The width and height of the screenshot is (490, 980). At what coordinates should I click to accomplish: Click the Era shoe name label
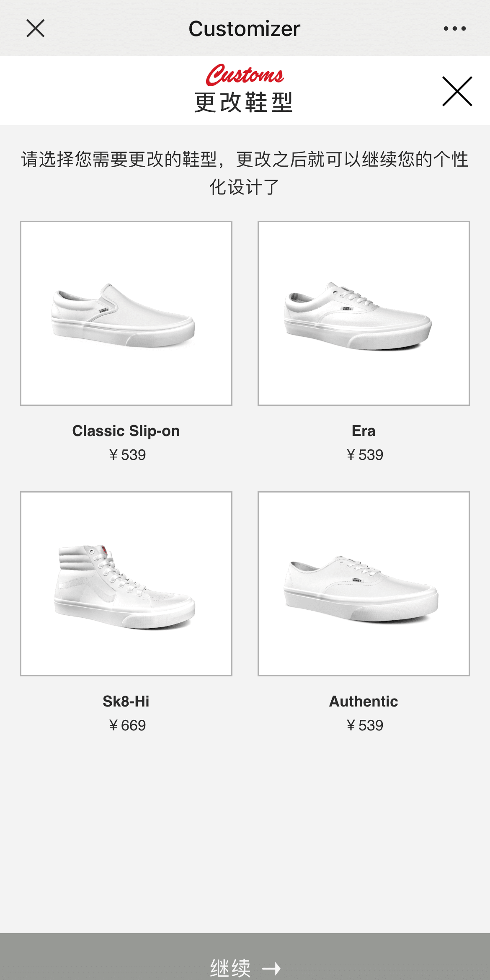[x=364, y=431]
